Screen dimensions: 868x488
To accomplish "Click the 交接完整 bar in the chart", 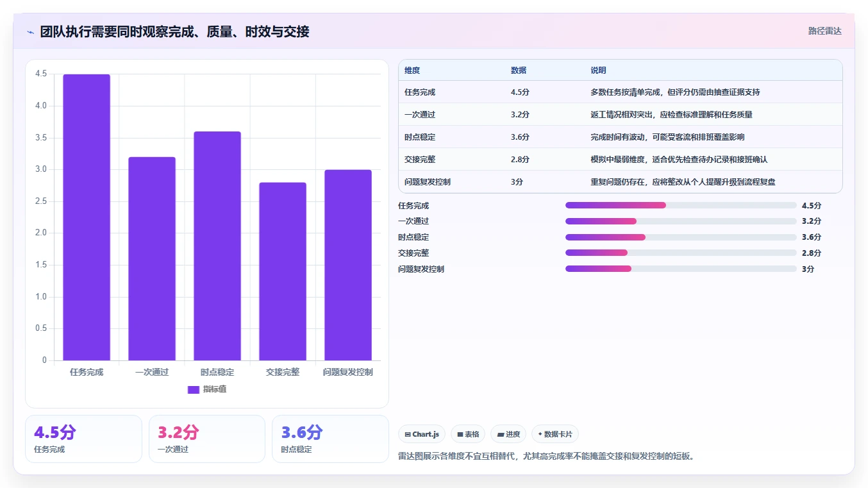I will tap(283, 271).
